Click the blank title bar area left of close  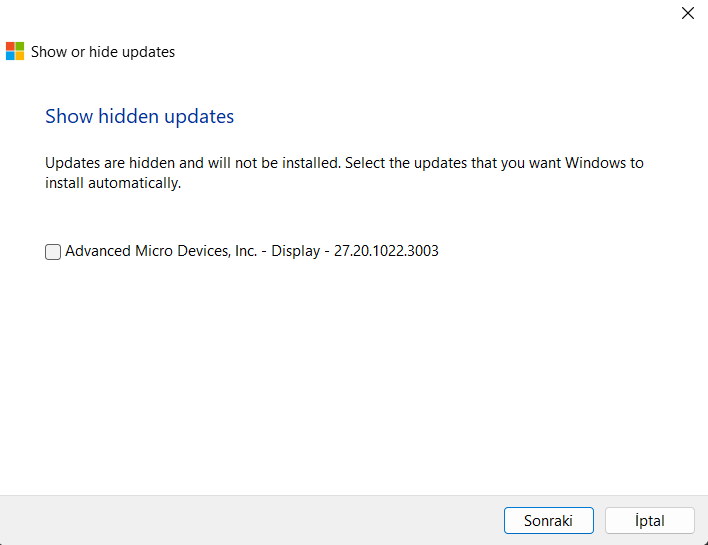[x=350, y=14]
